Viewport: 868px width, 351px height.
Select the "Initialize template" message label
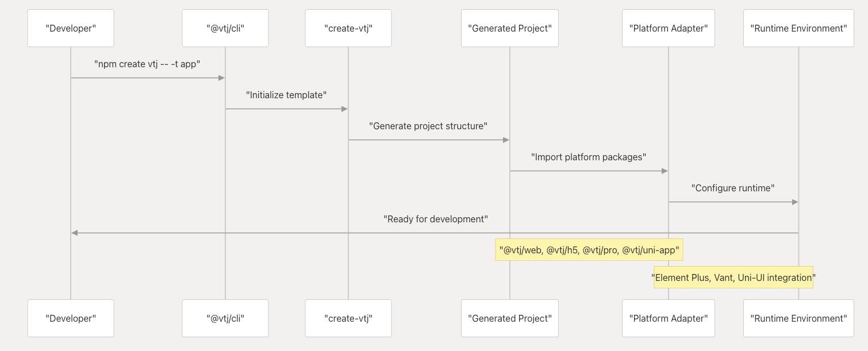(x=286, y=95)
